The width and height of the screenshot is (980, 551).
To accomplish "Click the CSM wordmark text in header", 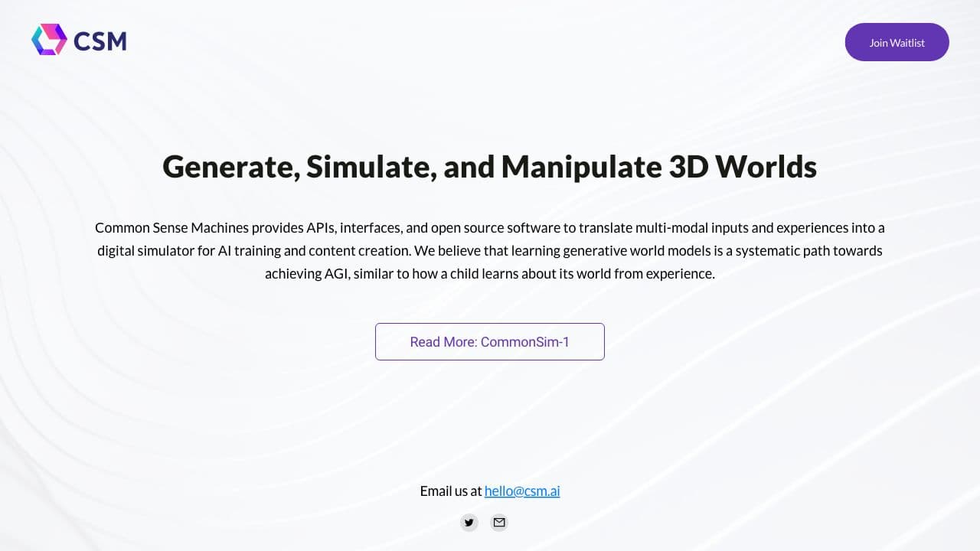I will pyautogui.click(x=100, y=41).
